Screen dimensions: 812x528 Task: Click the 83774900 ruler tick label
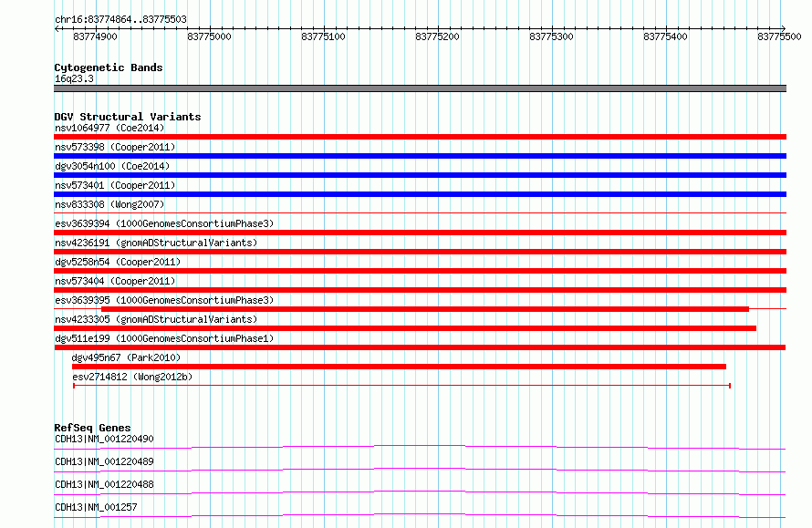[95, 36]
